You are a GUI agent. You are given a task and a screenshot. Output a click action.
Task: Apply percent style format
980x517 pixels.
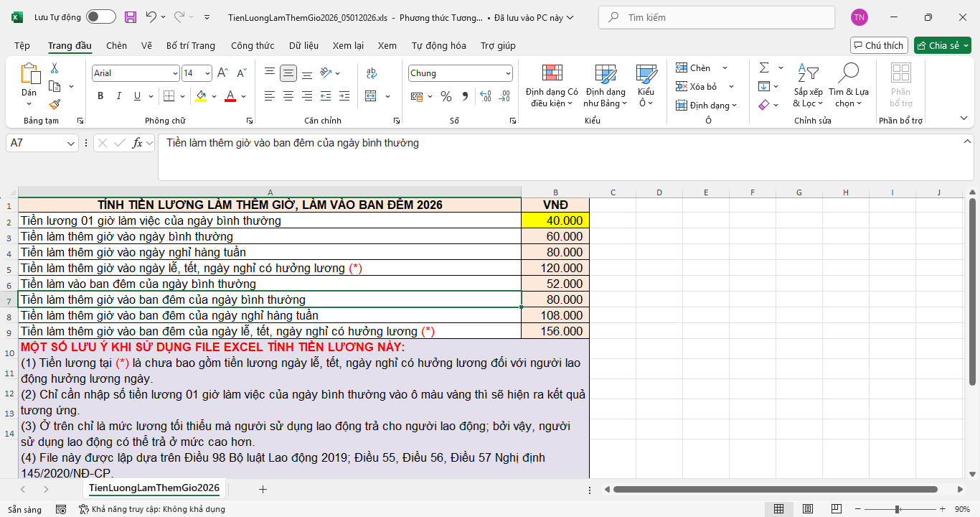coord(446,96)
